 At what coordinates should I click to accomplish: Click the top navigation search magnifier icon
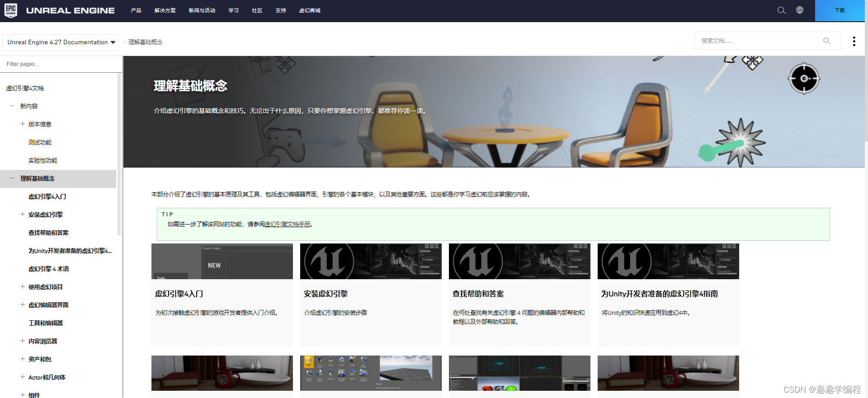coord(782,10)
